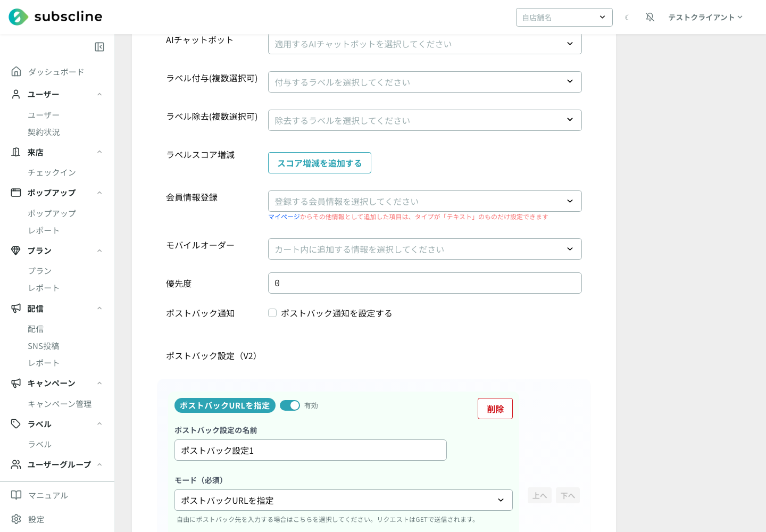The width and height of the screenshot is (766, 532).
Task: Open the ラベル付与 label dropdown
Action: pos(425,82)
